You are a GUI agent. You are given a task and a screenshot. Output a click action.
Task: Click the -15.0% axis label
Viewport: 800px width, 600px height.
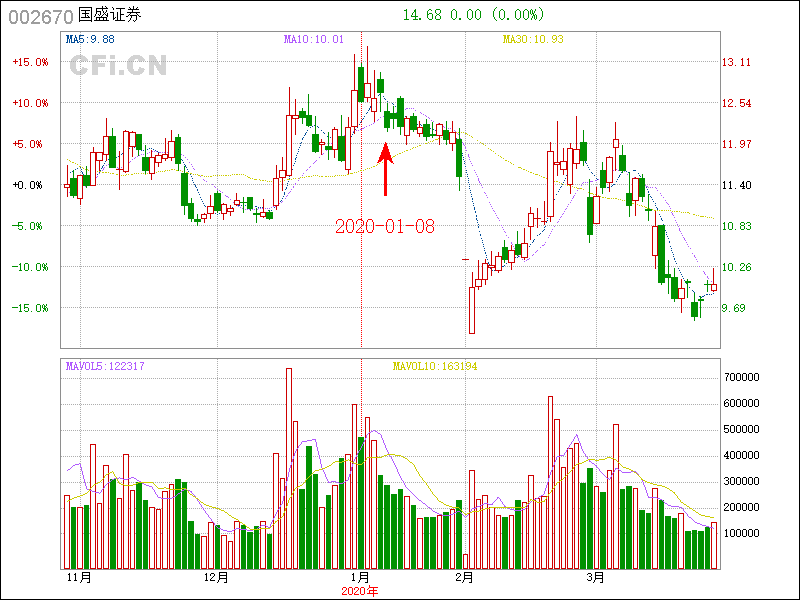[31, 308]
